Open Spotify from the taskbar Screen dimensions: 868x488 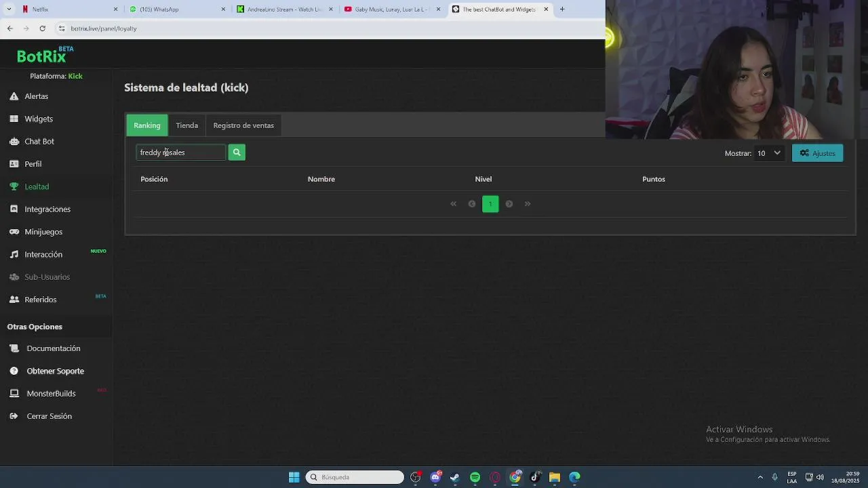click(475, 477)
